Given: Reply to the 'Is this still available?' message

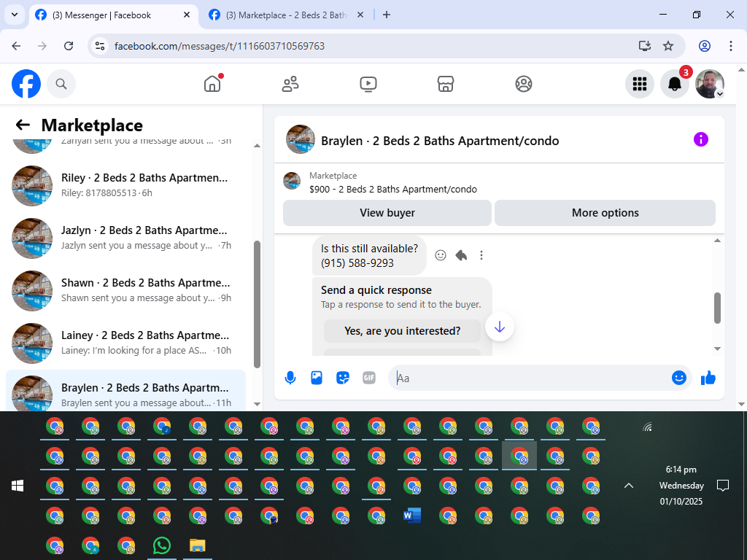Looking at the screenshot, I should pyautogui.click(x=461, y=255).
